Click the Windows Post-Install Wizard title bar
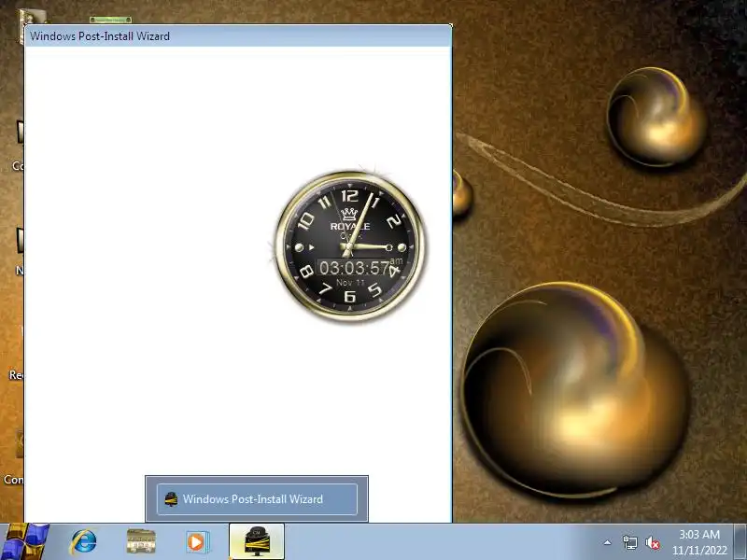Viewport: 747px width, 560px height. 238,35
